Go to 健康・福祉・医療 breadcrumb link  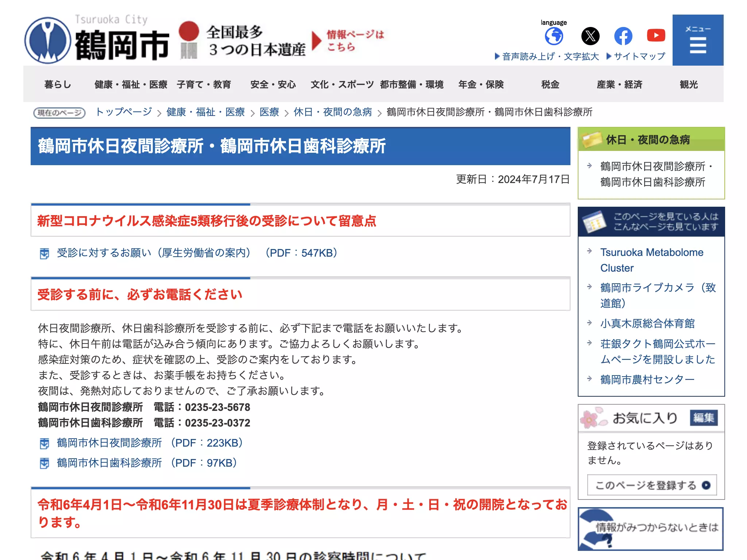pos(205,112)
